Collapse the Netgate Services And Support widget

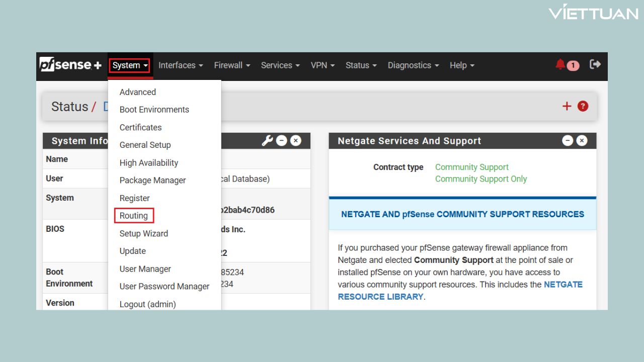(x=568, y=141)
